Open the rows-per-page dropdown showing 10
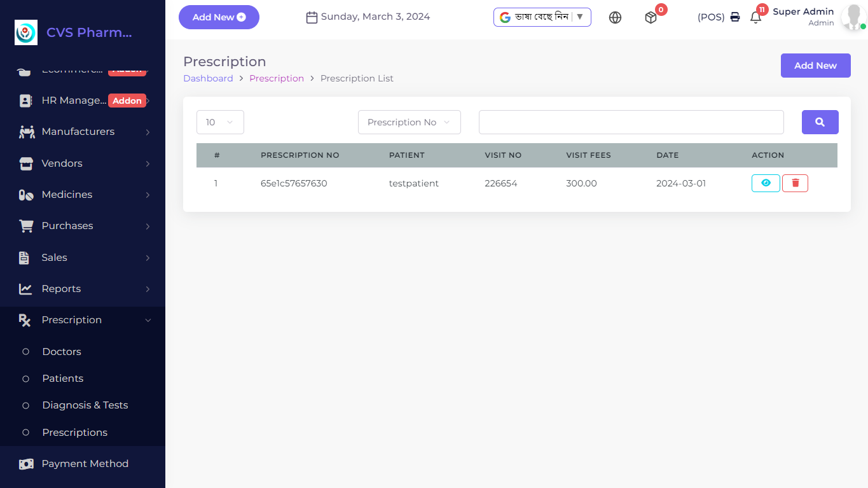The width and height of the screenshot is (868, 488). (220, 122)
